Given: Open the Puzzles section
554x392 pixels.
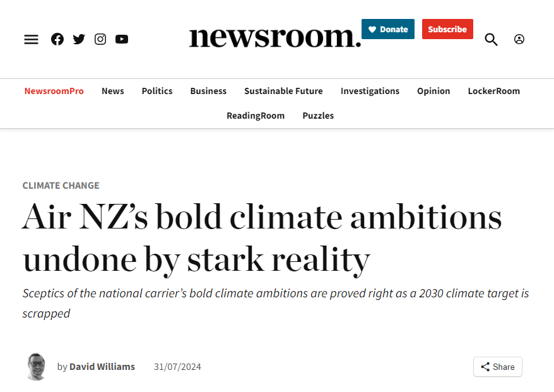Looking at the screenshot, I should pos(318,116).
